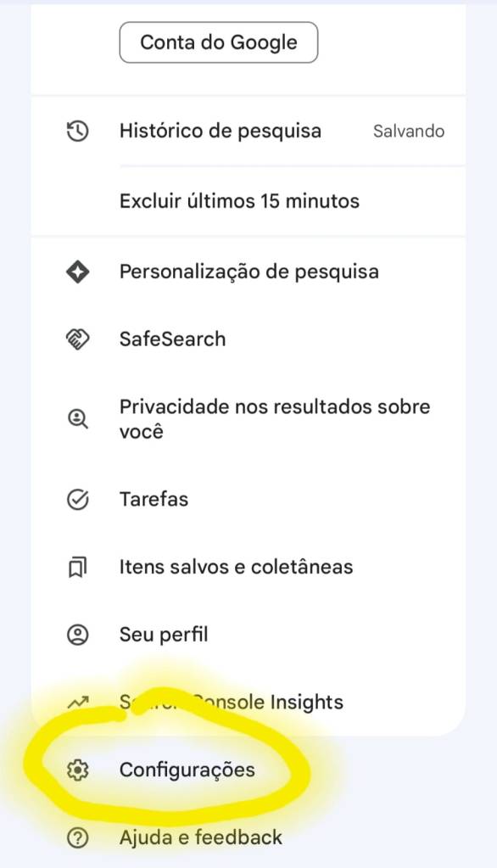Viewport: 497px width, 868px height.
Task: Click the bookmark icon for saved items
Action: pyautogui.click(x=77, y=567)
